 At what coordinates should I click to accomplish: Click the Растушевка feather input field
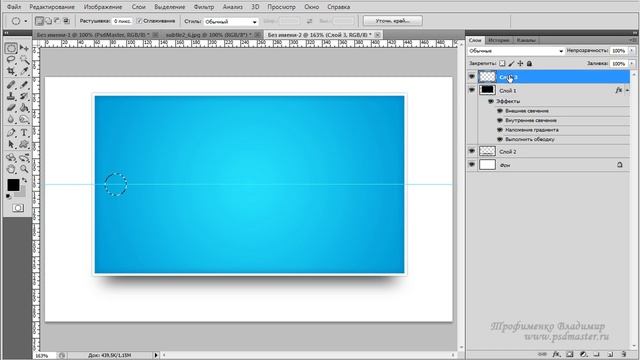pyautogui.click(x=122, y=21)
